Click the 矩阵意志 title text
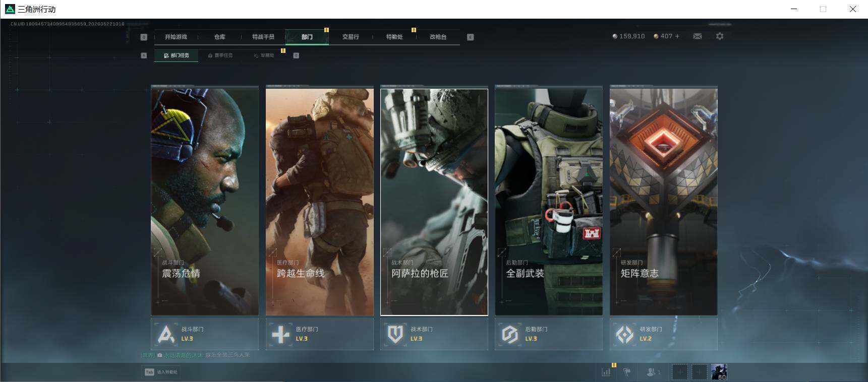The height and width of the screenshot is (382, 868). pos(640,273)
